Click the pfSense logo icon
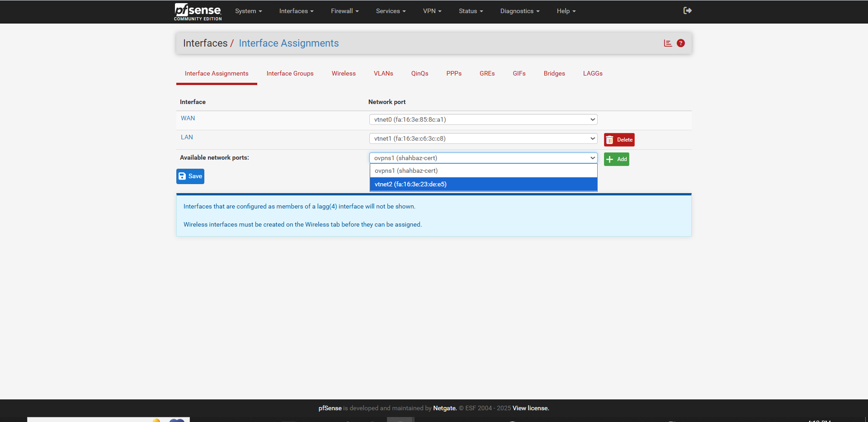Viewport: 868px width, 422px height. 198,11
